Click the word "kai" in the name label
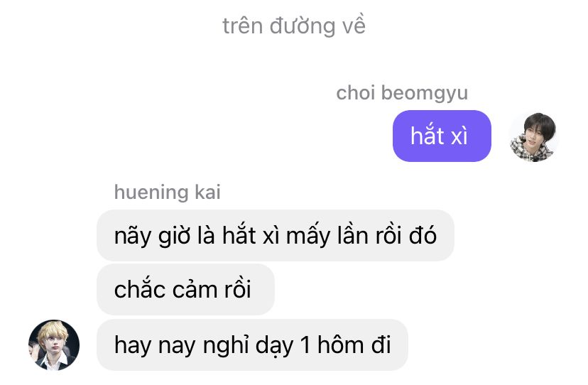Screen dimensions: 588x385 [207, 192]
